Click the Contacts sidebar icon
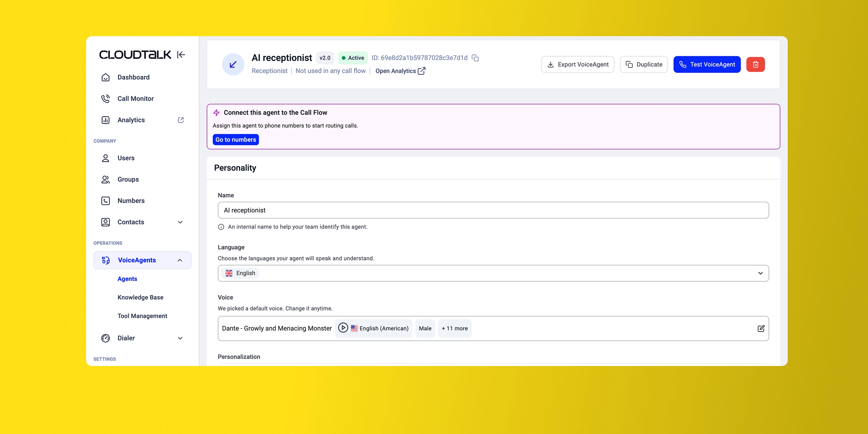The width and height of the screenshot is (868, 434). click(x=106, y=222)
